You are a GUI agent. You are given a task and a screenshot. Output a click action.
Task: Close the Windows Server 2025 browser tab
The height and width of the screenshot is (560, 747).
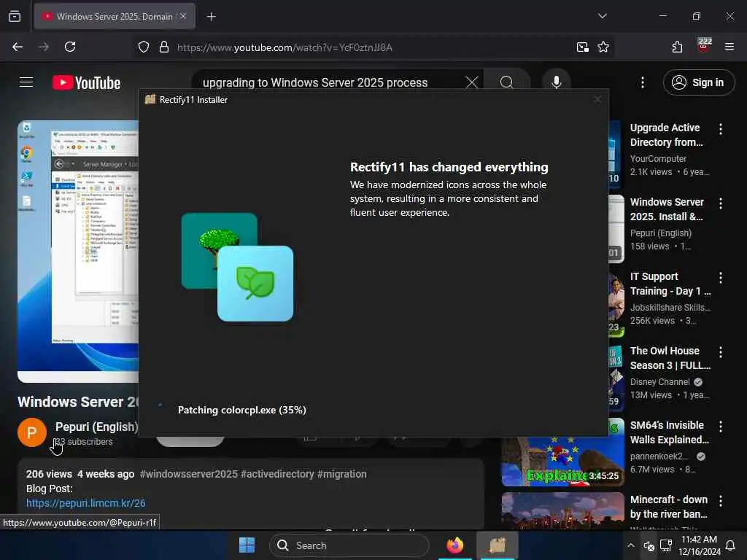point(183,16)
